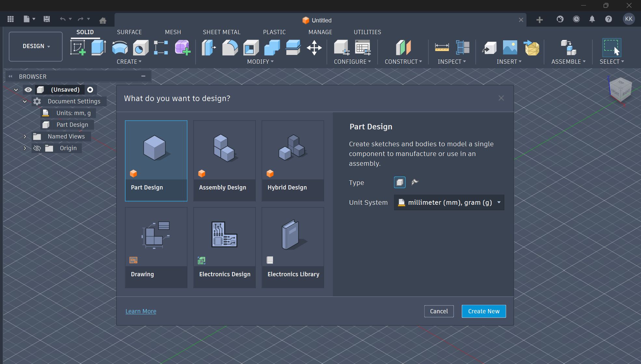Screen dimensions: 641x364
Task: Click the Create New button
Action: (x=484, y=311)
